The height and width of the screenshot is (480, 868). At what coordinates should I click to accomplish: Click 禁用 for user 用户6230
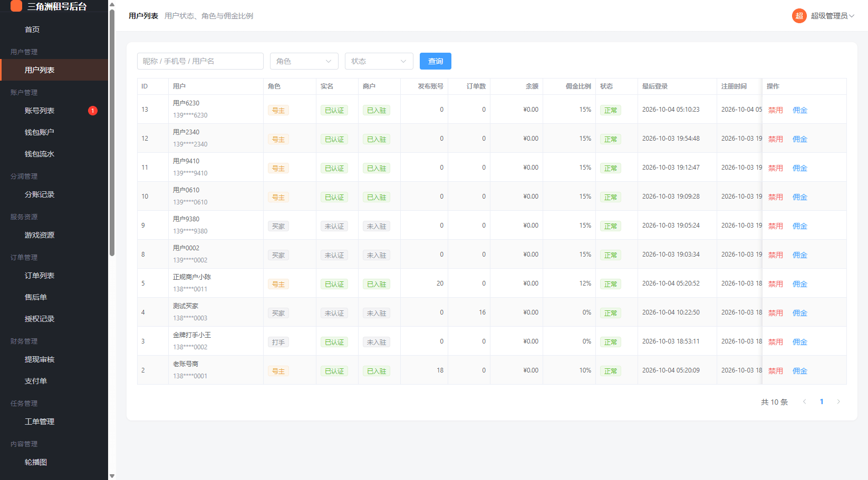[775, 110]
